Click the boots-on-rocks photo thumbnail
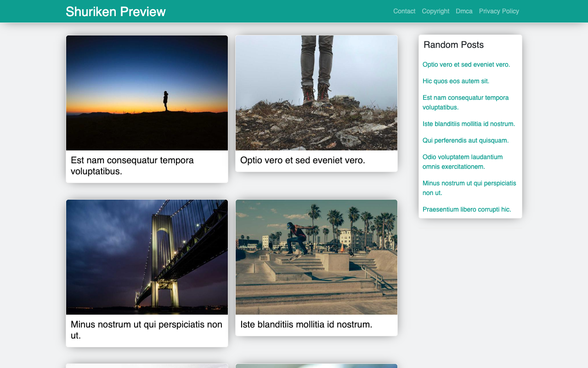 click(x=316, y=92)
